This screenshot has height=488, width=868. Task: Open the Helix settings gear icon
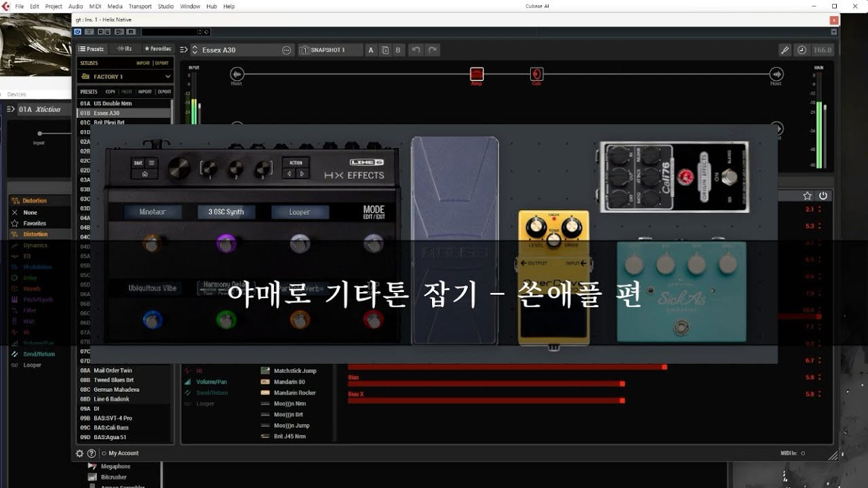[x=80, y=453]
